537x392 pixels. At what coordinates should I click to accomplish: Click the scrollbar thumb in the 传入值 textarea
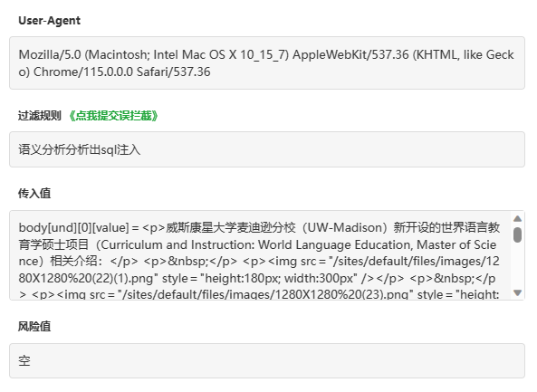point(517,234)
